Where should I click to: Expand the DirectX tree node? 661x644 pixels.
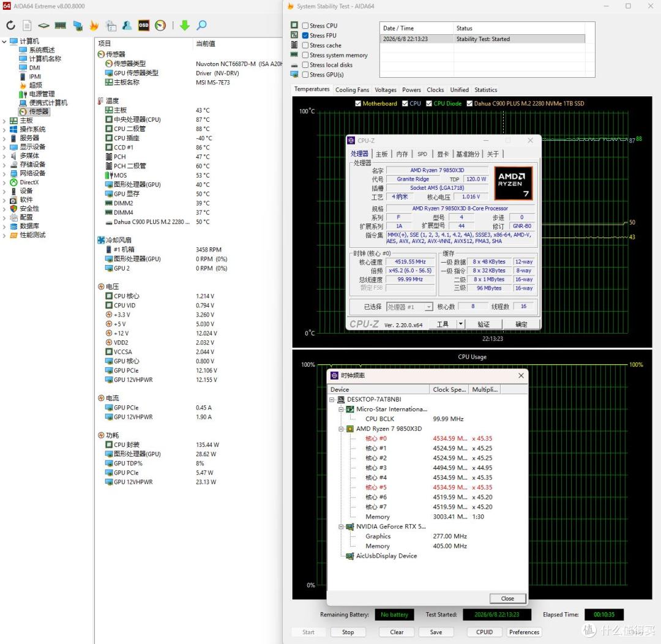click(x=4, y=182)
